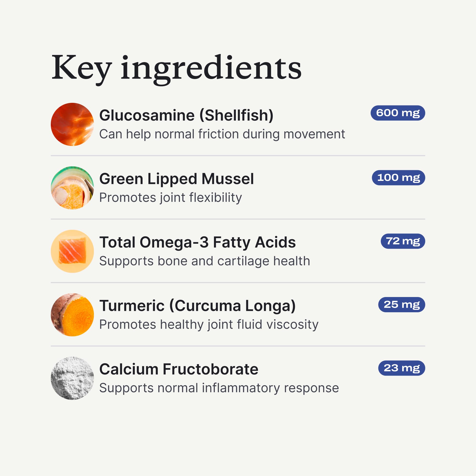Select the Calcium Fructoborate title
Viewport: 476px width, 476px height.
pos(179,369)
